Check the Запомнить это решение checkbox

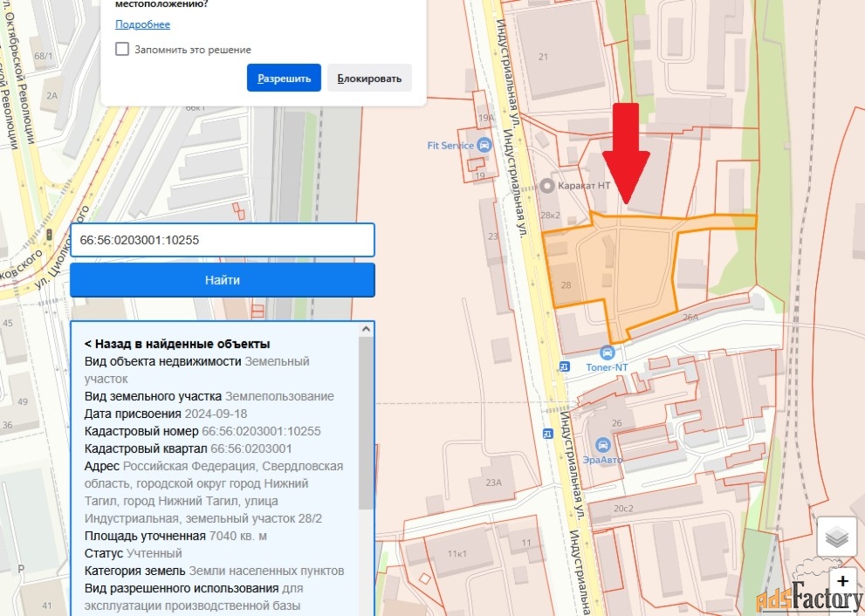pyautogui.click(x=122, y=49)
